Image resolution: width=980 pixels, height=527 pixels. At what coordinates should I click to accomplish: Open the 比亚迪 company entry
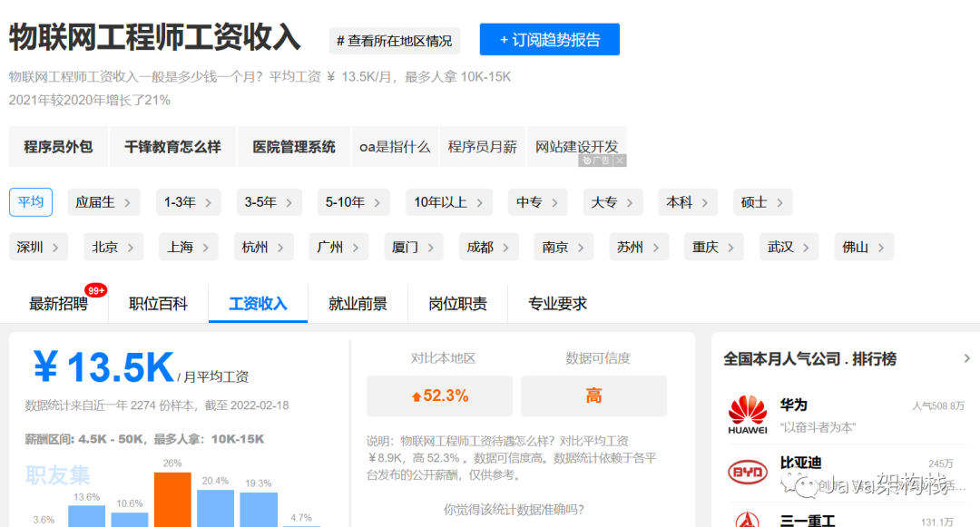[847, 473]
